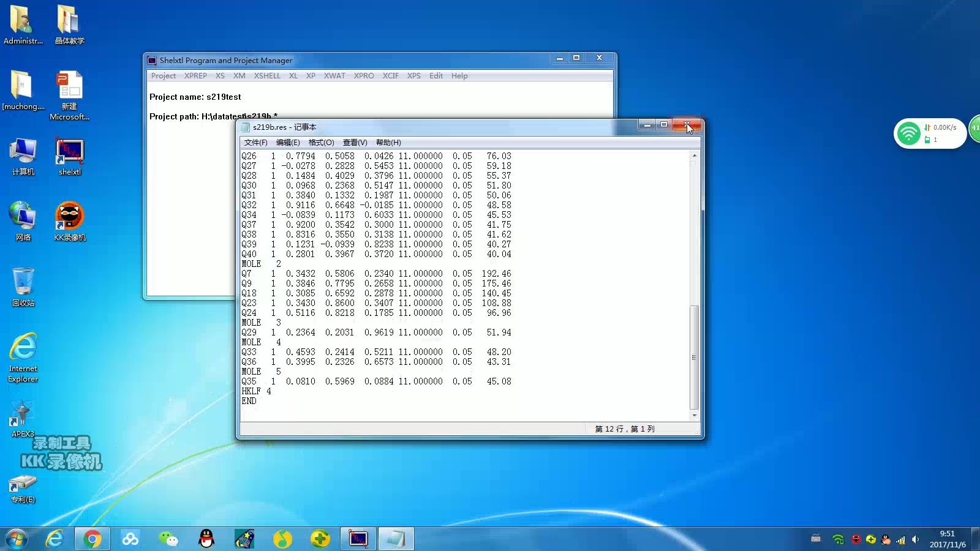Image resolution: width=980 pixels, height=551 pixels.
Task: Open the 计算机 desktop icon
Action: tap(23, 156)
